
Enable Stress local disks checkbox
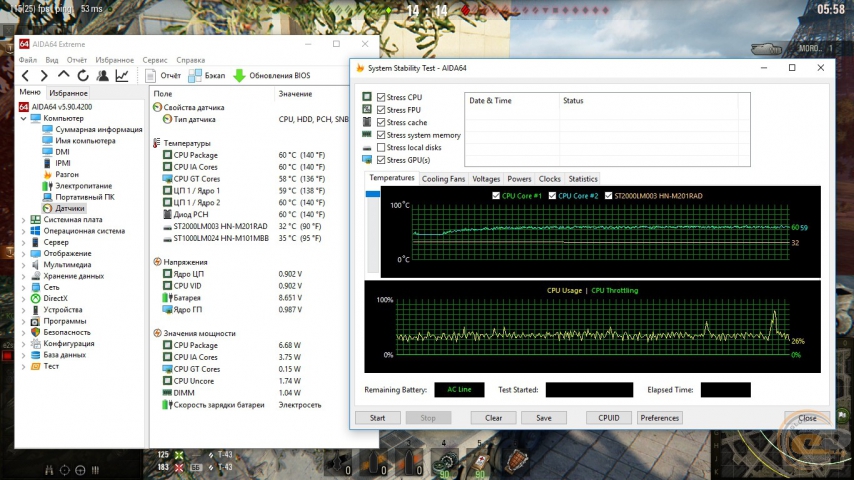381,147
